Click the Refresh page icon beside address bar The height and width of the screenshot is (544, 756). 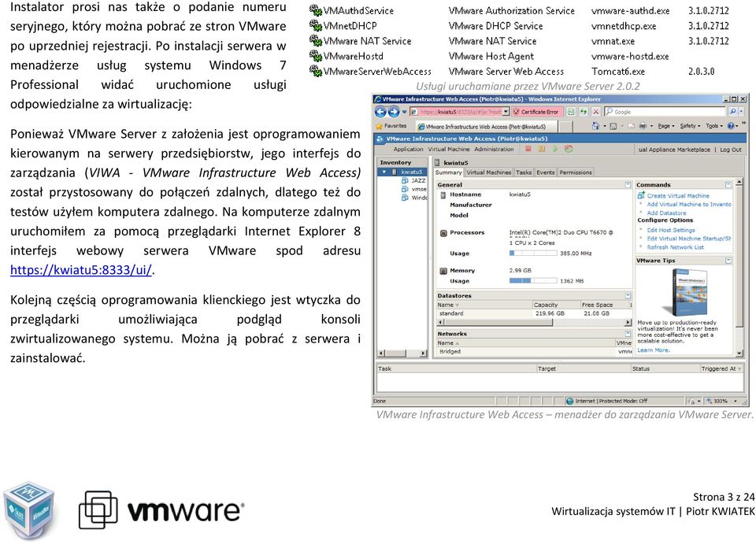pos(584,112)
